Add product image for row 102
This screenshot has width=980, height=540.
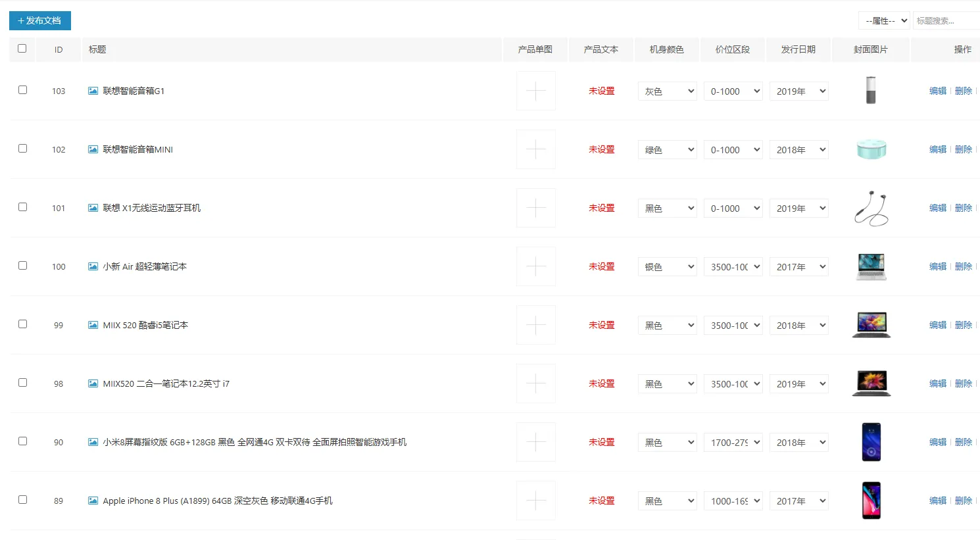point(536,149)
